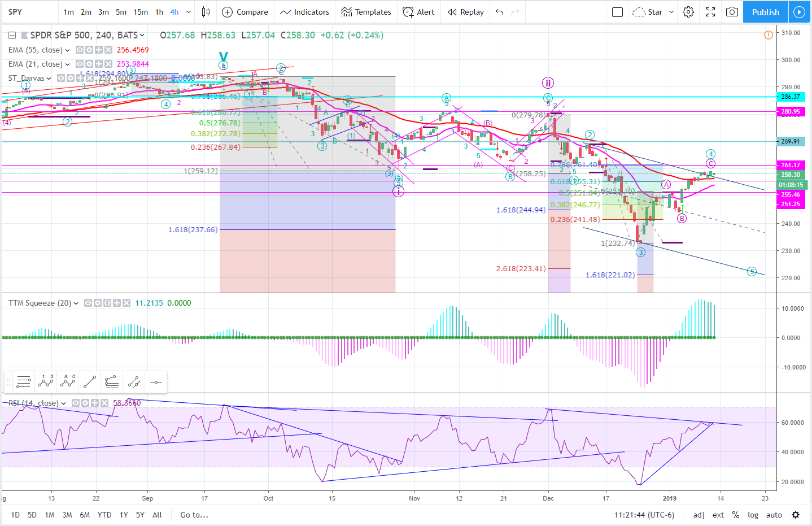The width and height of the screenshot is (812, 526).
Task: Switch chart to fullscreen mode
Action: click(x=710, y=12)
